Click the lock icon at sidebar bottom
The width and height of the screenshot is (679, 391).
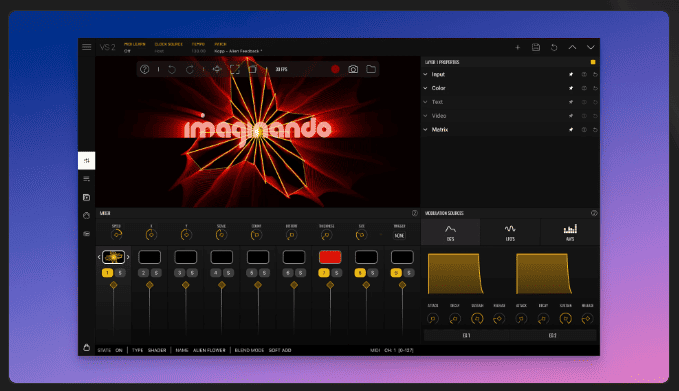[x=87, y=347]
